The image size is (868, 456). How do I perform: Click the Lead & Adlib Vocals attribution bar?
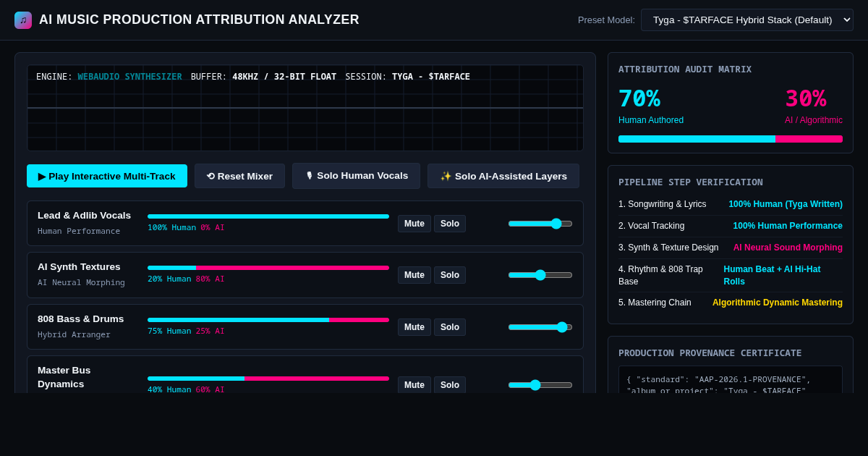tap(268, 216)
